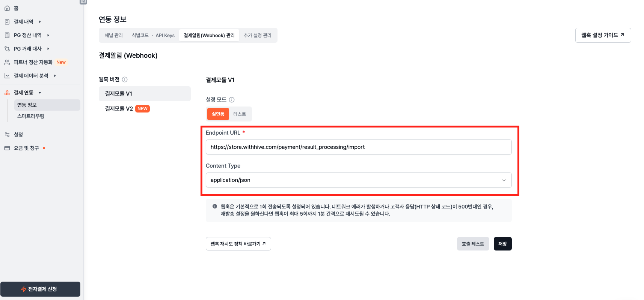Select the 실연동 mode toggle
This screenshot has width=644, height=300.
(218, 114)
